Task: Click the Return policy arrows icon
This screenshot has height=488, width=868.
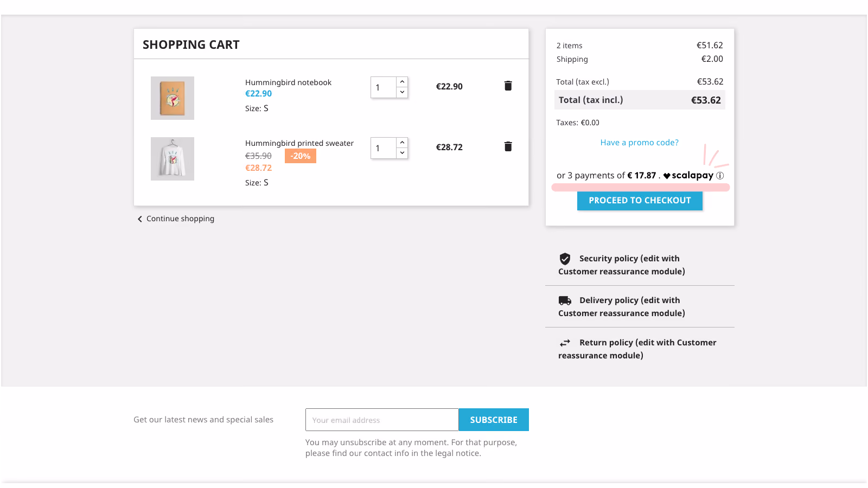Action: (x=565, y=343)
